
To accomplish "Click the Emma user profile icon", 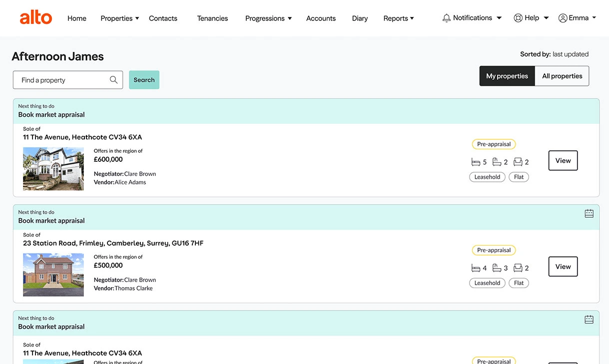I will click(x=563, y=18).
